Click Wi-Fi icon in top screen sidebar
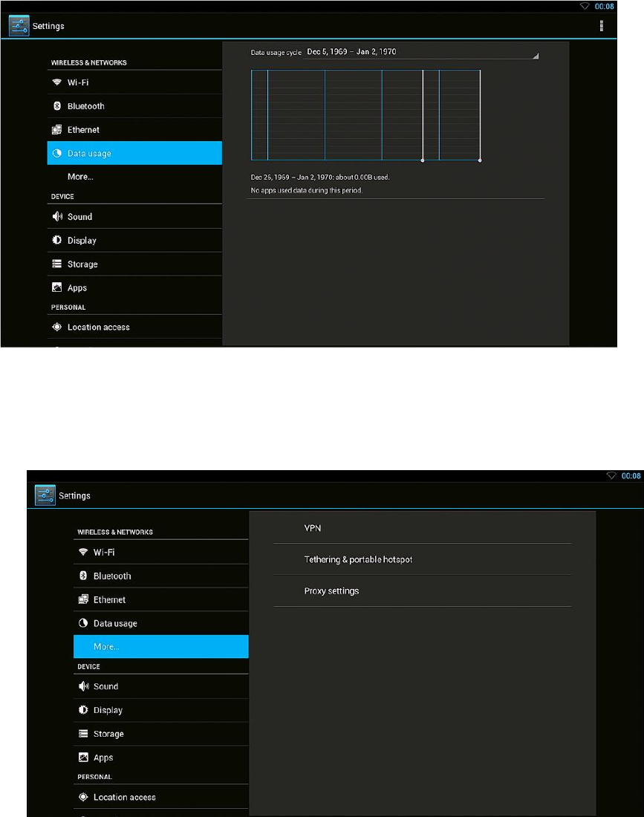The height and width of the screenshot is (817, 644). coord(56,82)
